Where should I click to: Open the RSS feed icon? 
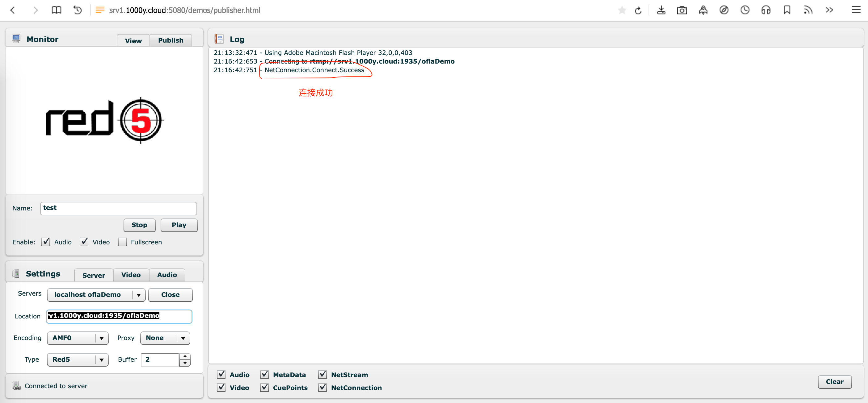pos(808,10)
